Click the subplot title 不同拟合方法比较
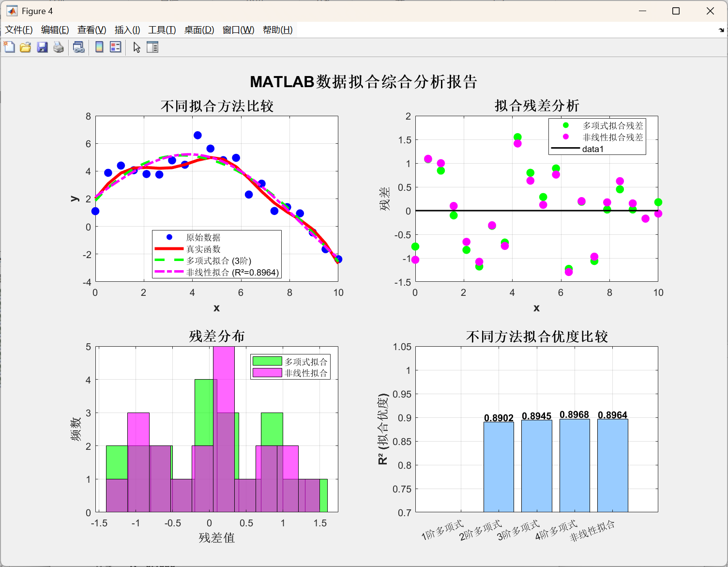Viewport: 728px width, 567px height. [x=217, y=106]
